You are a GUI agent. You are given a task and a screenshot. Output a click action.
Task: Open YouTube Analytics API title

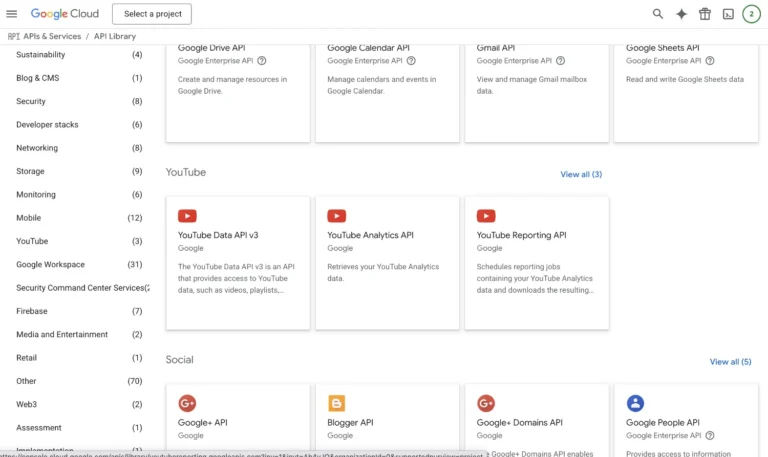coord(370,235)
